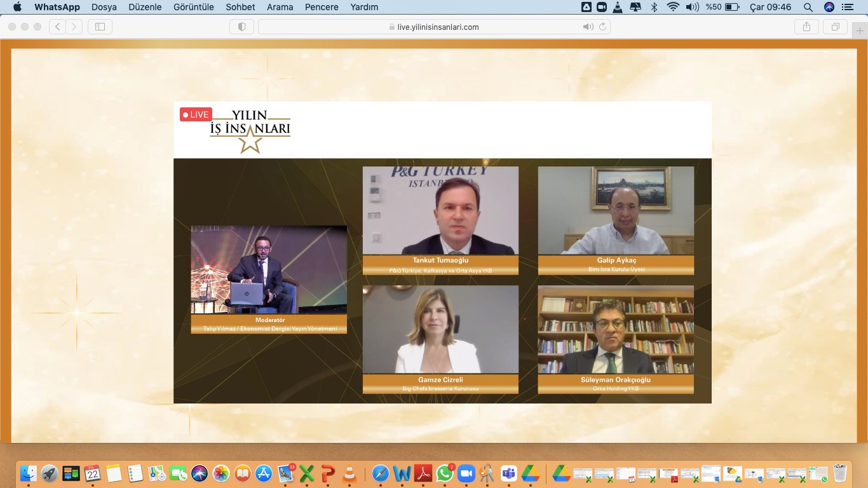This screenshot has height=488, width=868.
Task: Click Gamze Cizreli's video tile
Action: 440,329
